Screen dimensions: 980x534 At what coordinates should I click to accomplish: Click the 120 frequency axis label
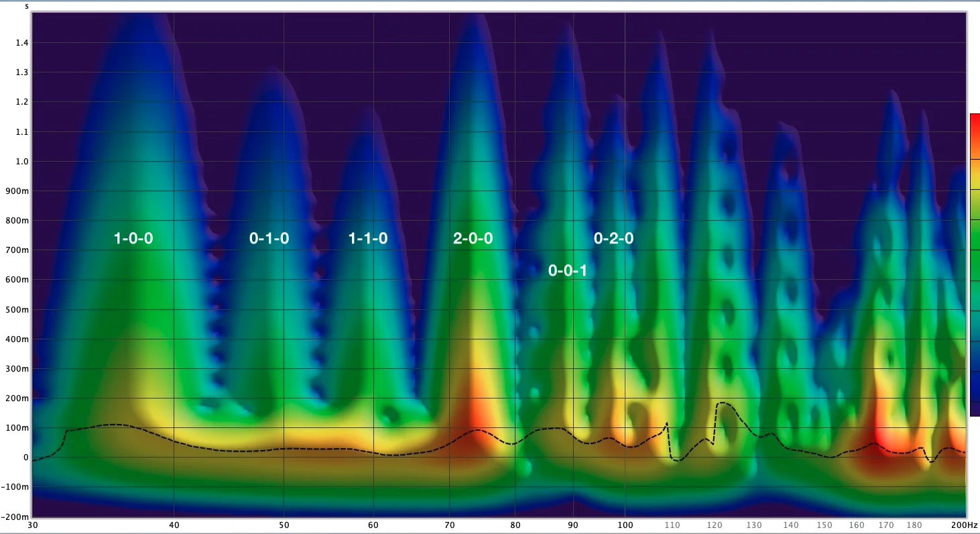[715, 525]
